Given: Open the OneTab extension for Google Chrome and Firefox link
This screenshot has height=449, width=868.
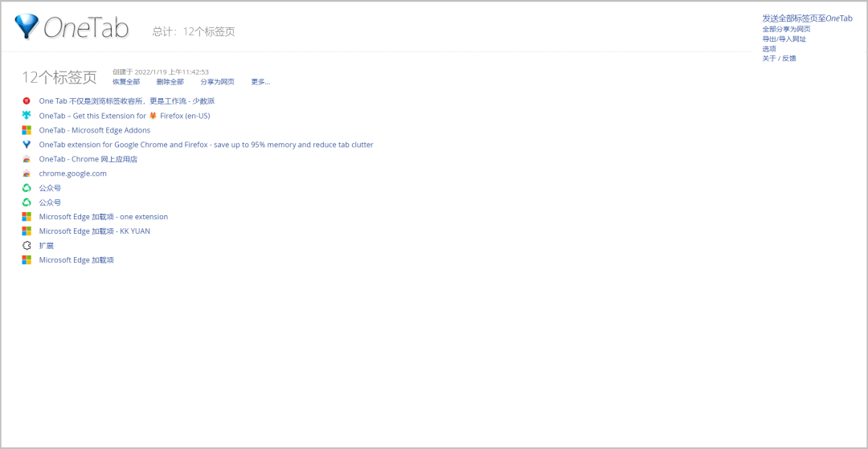Looking at the screenshot, I should tap(206, 145).
